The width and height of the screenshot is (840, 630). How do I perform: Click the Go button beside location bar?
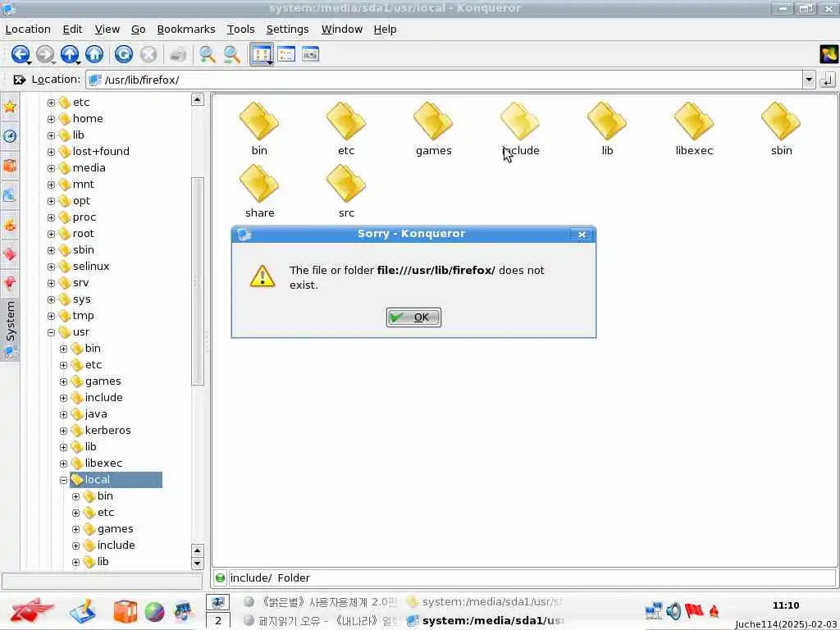click(827, 80)
